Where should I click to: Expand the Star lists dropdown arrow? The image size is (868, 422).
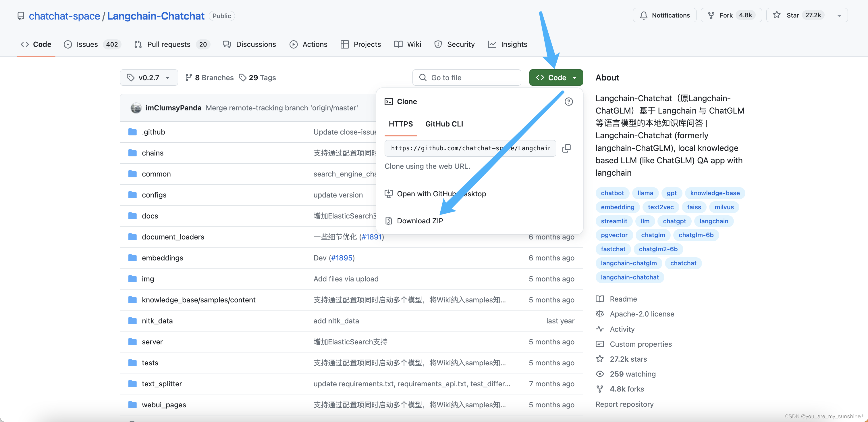point(839,16)
